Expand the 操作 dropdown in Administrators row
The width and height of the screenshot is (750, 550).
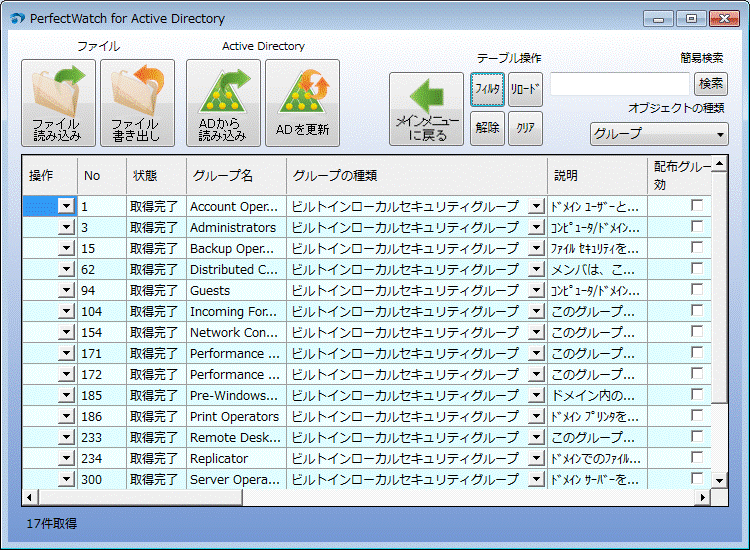tap(66, 227)
